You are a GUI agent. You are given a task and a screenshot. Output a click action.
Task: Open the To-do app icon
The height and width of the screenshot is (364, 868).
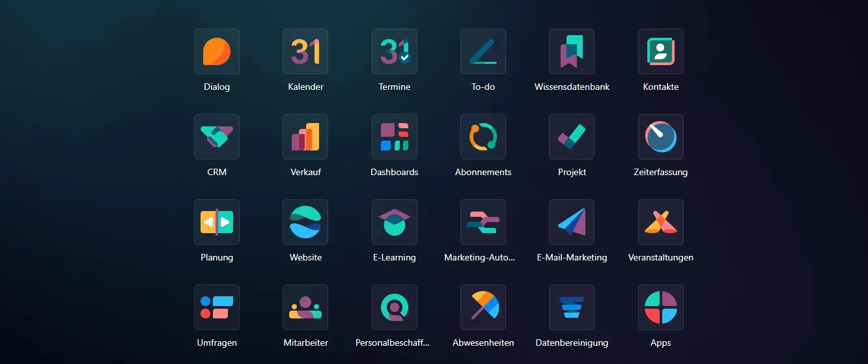click(x=483, y=51)
